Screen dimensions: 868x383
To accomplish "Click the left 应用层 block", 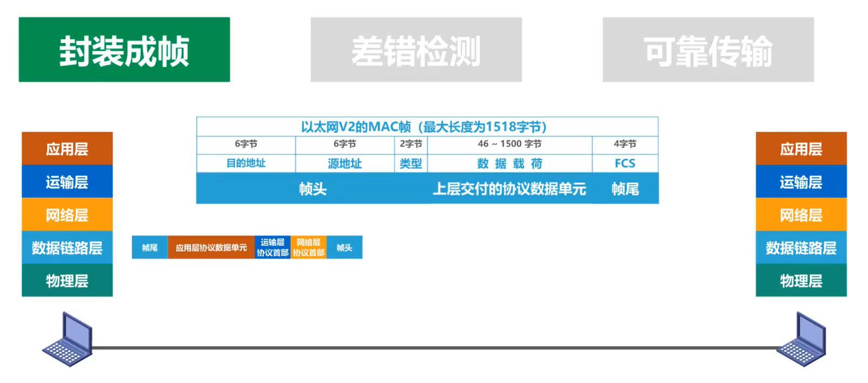I will tap(67, 149).
